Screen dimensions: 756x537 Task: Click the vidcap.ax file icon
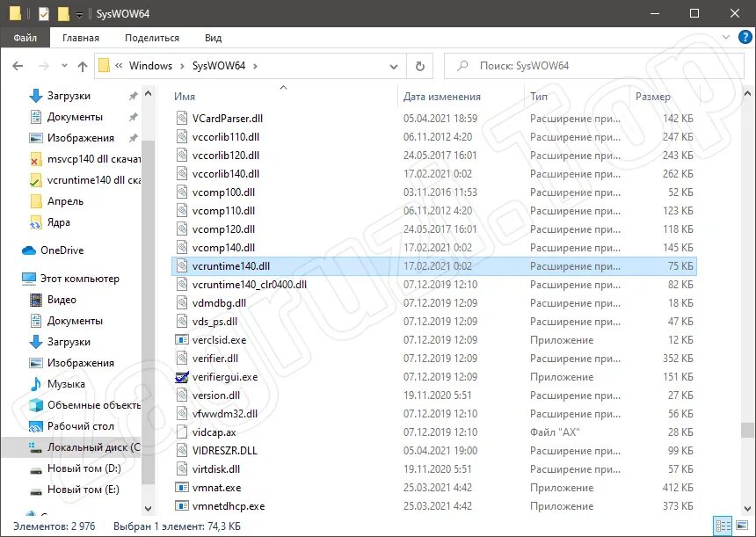point(181,432)
